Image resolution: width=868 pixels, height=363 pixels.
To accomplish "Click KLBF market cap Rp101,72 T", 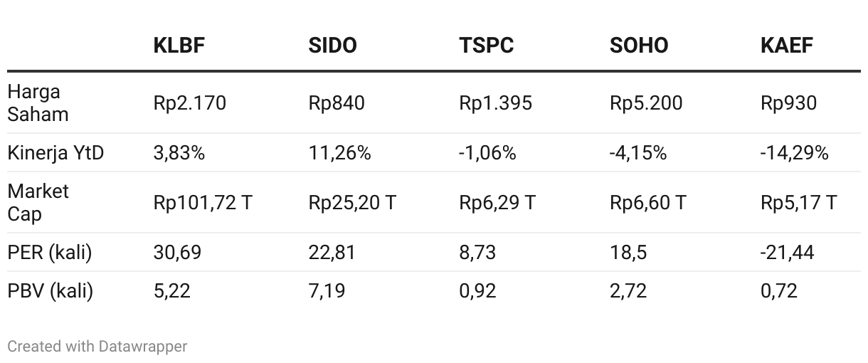I will pyautogui.click(x=203, y=202).
